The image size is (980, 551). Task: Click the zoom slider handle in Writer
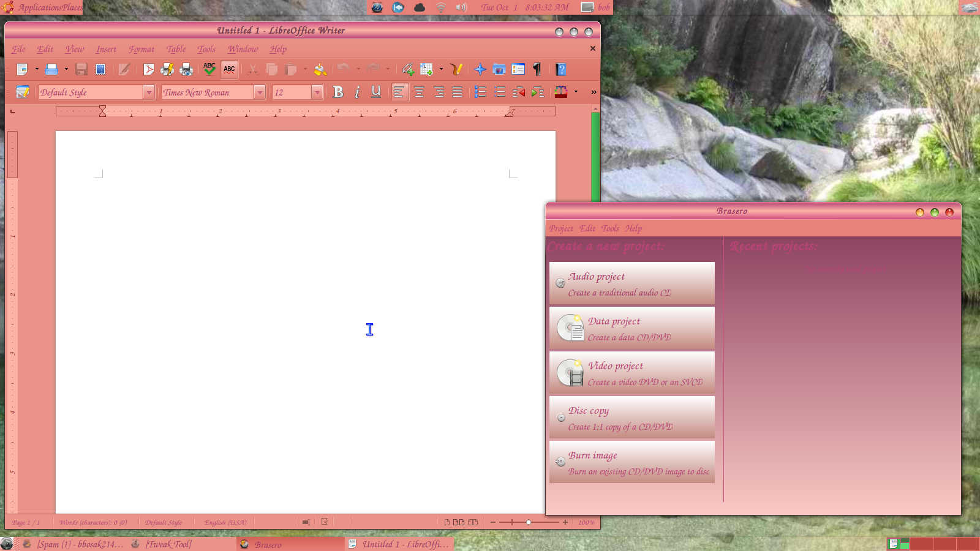coord(529,522)
